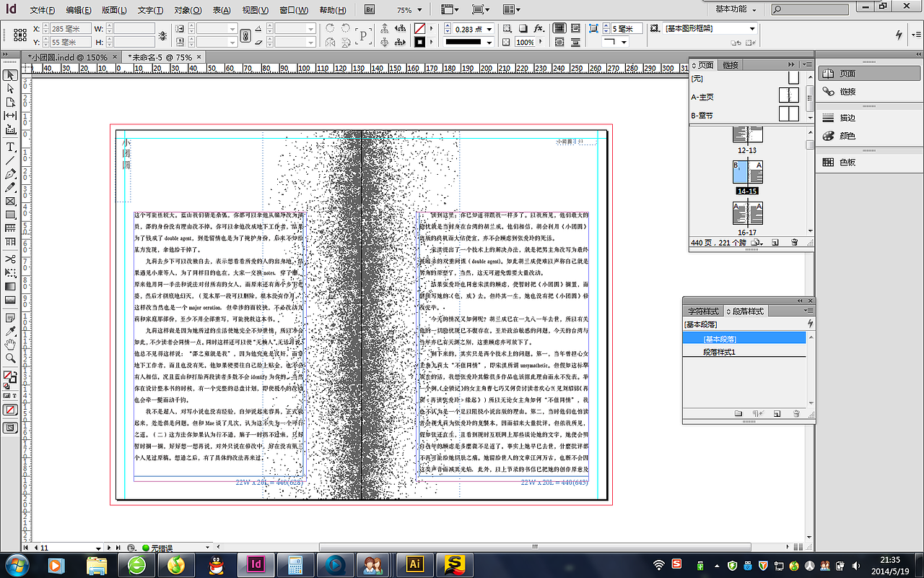
Task: Click the black stroke swatch in control bar
Action: tap(419, 43)
